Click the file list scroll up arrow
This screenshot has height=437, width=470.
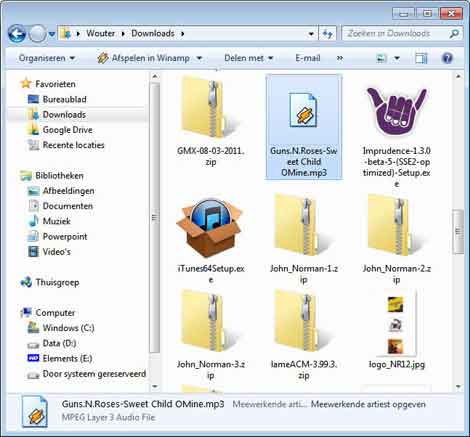point(458,77)
